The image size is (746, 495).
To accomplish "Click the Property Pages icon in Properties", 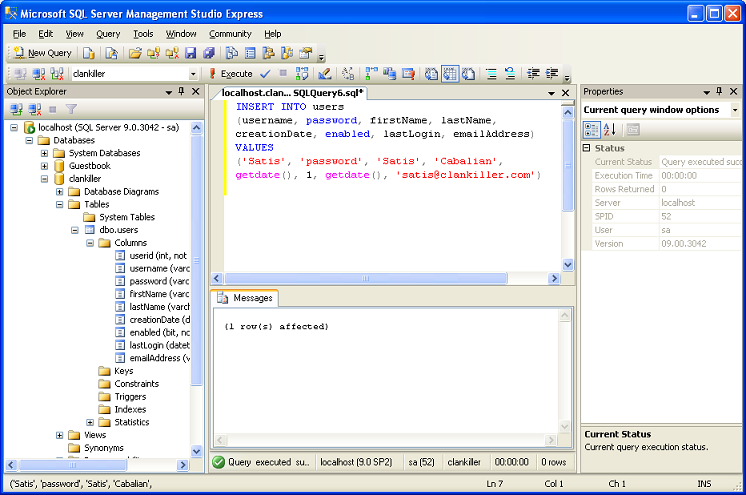I will pyautogui.click(x=633, y=129).
